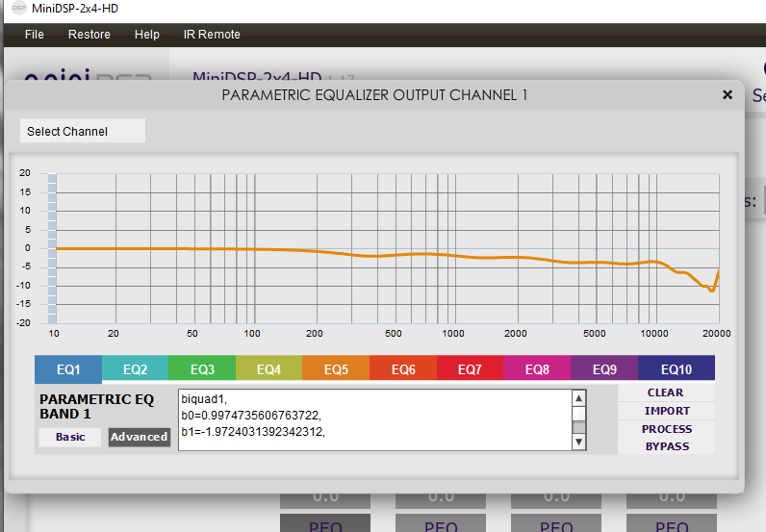Click the biquad text box scroll up arrow
The width and height of the screenshot is (766, 532).
[x=579, y=398]
